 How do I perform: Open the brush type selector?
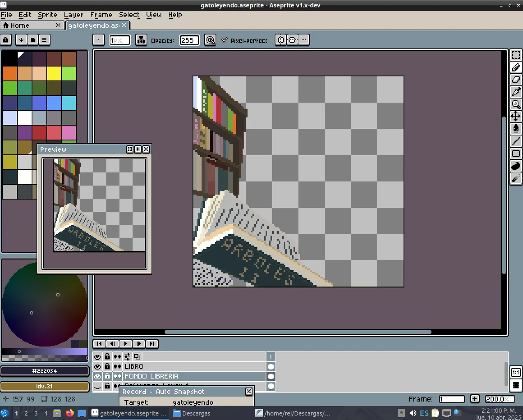point(99,40)
